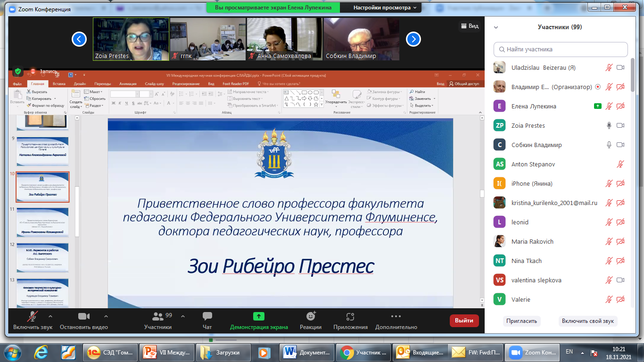The image size is (644, 362).
Task: Show next video thumbnails with right arrow
Action: tap(413, 39)
